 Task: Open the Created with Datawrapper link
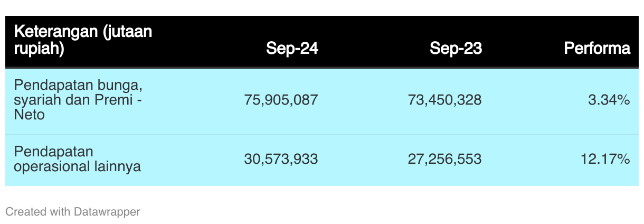(x=73, y=212)
